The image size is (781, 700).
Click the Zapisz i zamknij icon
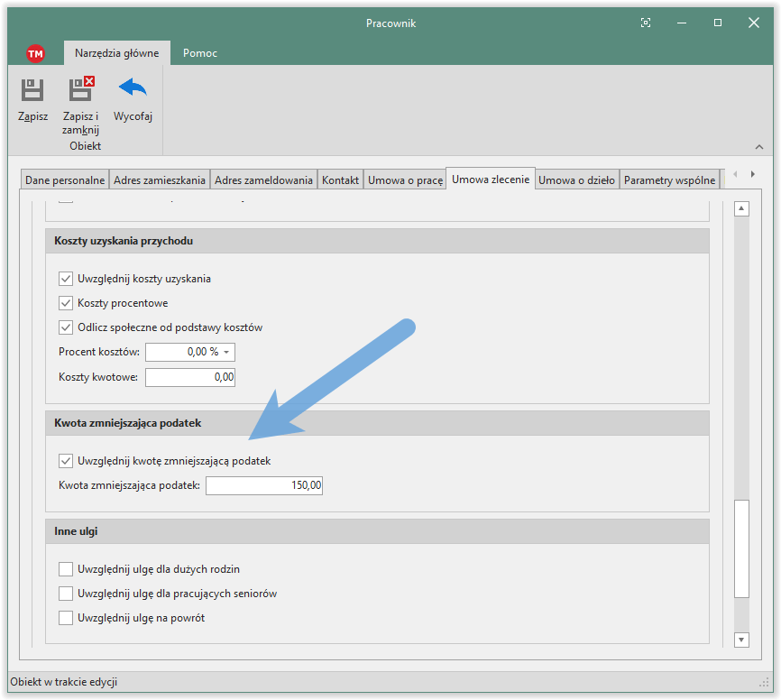click(81, 90)
